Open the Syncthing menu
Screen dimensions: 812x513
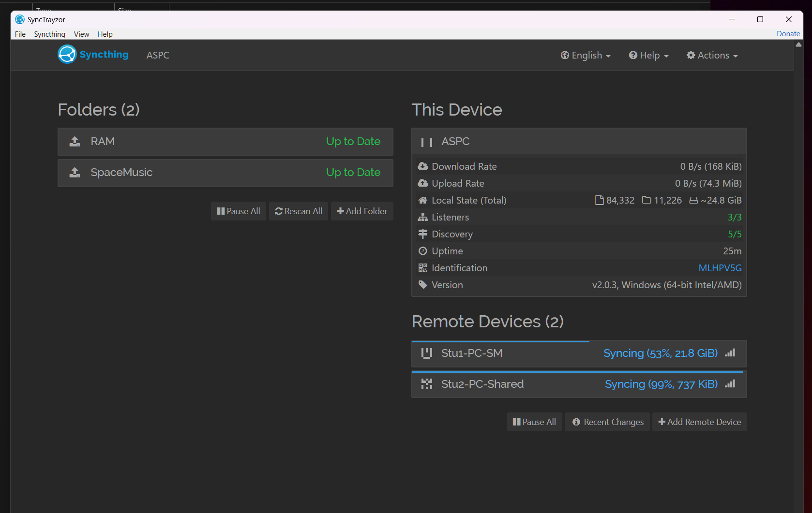pos(49,34)
